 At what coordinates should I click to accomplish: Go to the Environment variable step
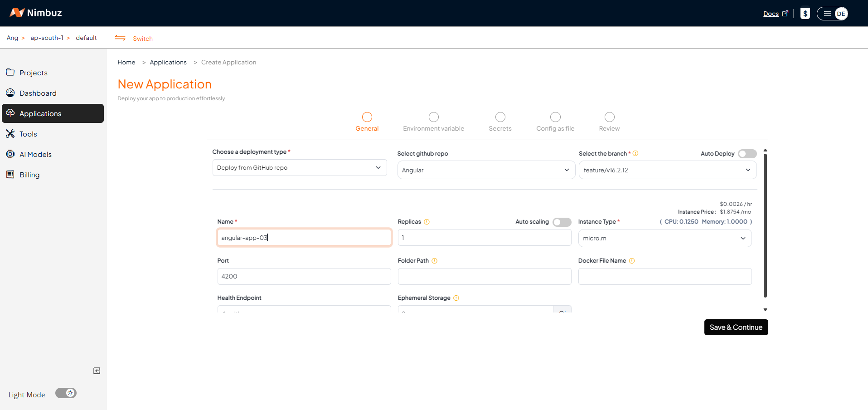(x=433, y=122)
